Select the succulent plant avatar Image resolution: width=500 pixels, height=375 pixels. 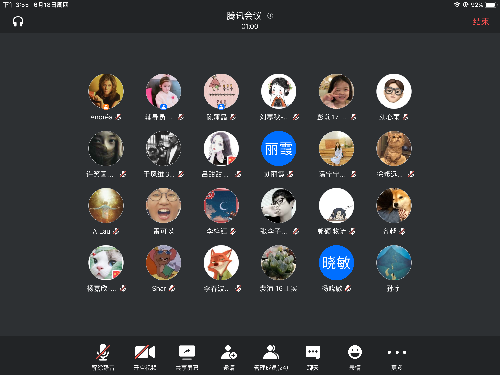(278, 263)
